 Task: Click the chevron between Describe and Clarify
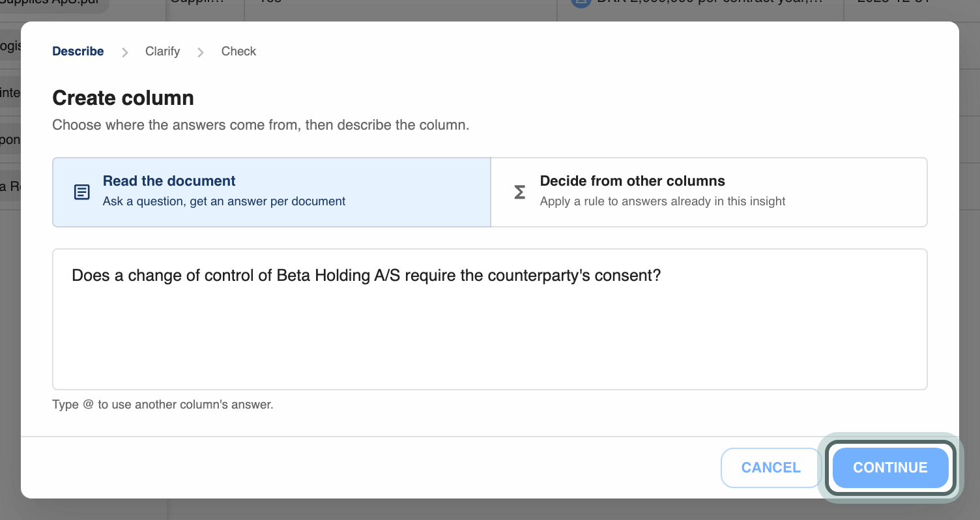click(x=125, y=52)
